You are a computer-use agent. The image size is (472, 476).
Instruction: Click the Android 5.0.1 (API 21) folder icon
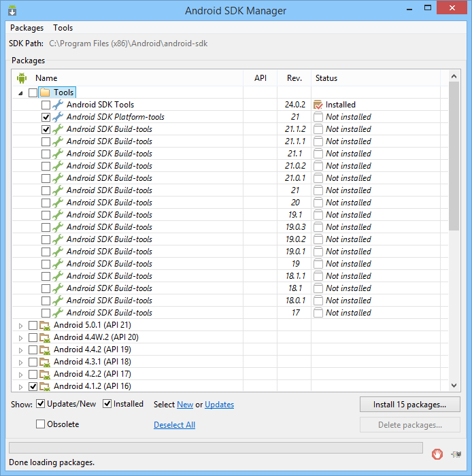click(45, 326)
